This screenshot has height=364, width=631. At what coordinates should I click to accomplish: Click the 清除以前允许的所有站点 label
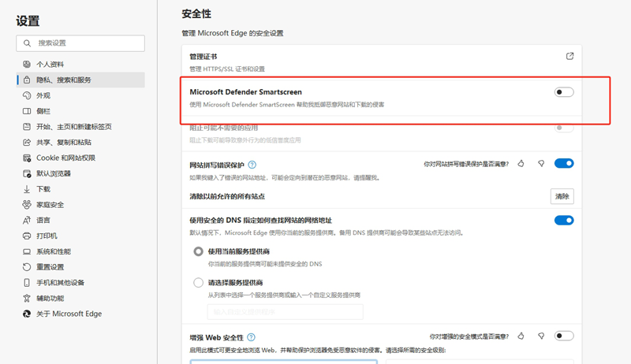pyautogui.click(x=227, y=196)
